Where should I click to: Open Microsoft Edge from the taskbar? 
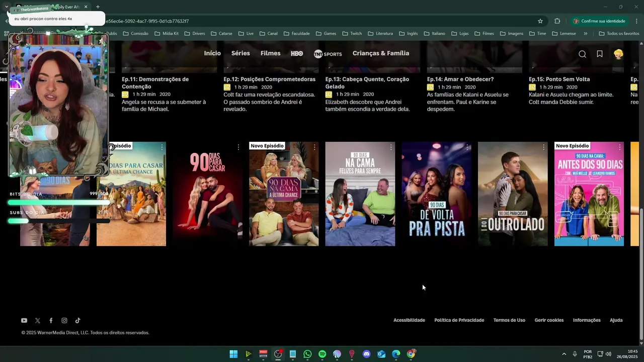tap(396, 354)
